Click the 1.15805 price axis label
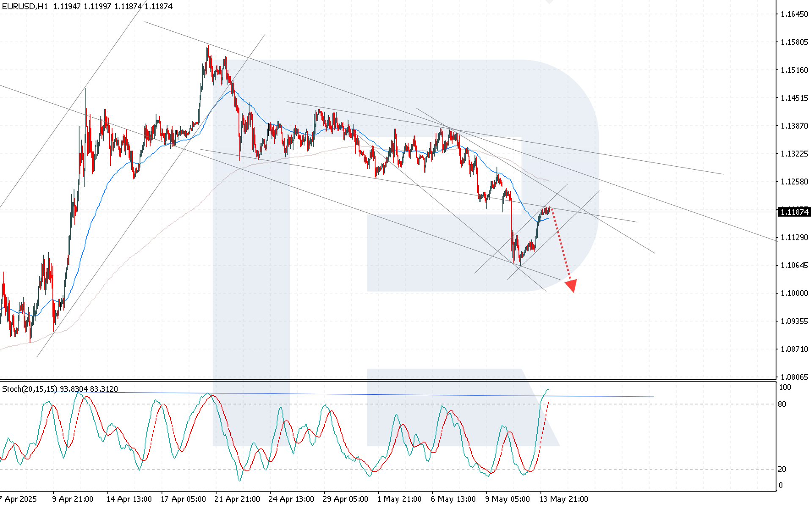Image resolution: width=812 pixels, height=506 pixels. tap(794, 42)
